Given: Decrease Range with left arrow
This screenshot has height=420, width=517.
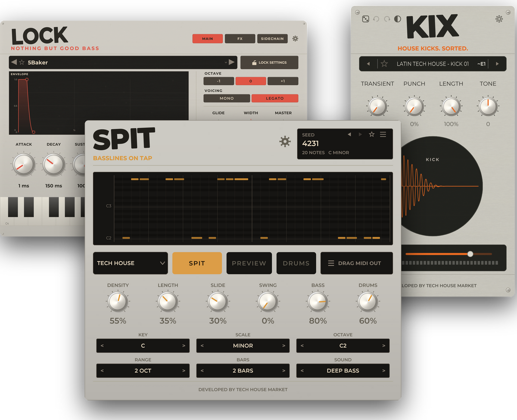Looking at the screenshot, I should (x=102, y=370).
